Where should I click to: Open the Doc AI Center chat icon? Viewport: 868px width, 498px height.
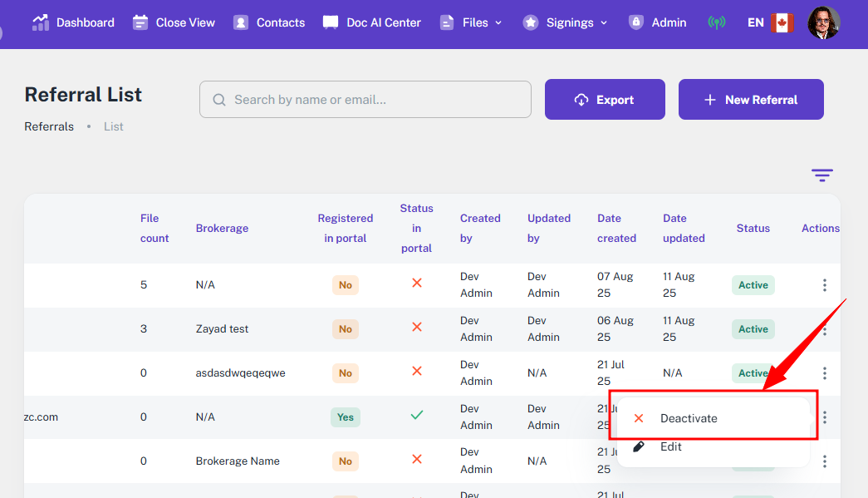(x=331, y=22)
